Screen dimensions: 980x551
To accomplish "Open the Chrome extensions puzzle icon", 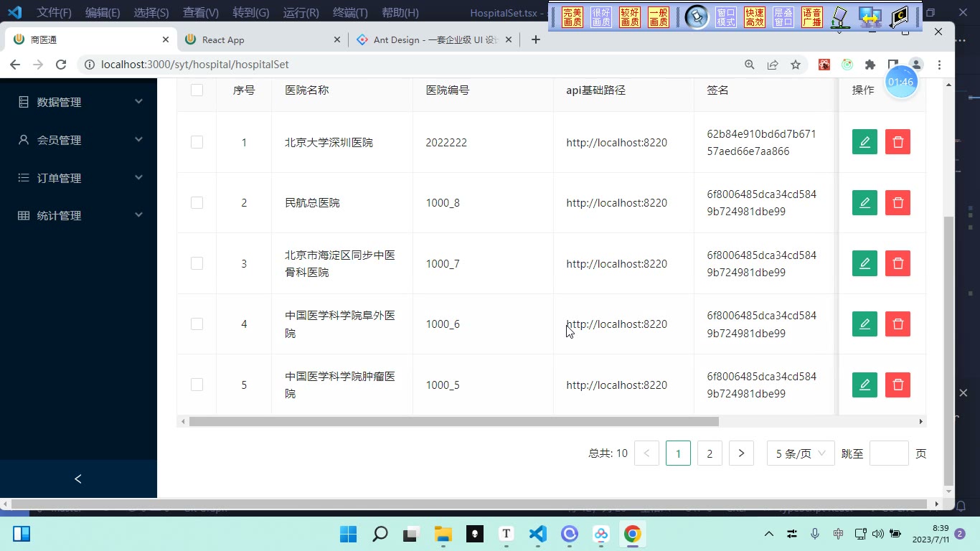I will point(870,65).
